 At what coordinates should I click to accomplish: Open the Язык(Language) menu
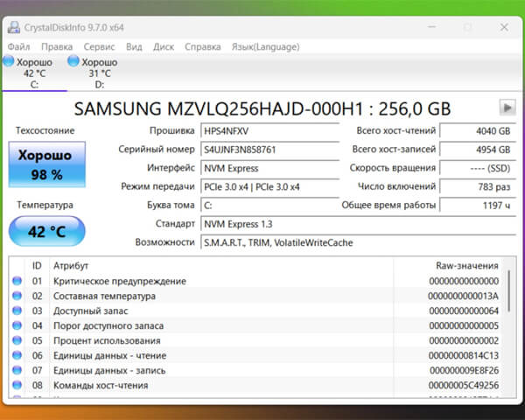(x=265, y=46)
